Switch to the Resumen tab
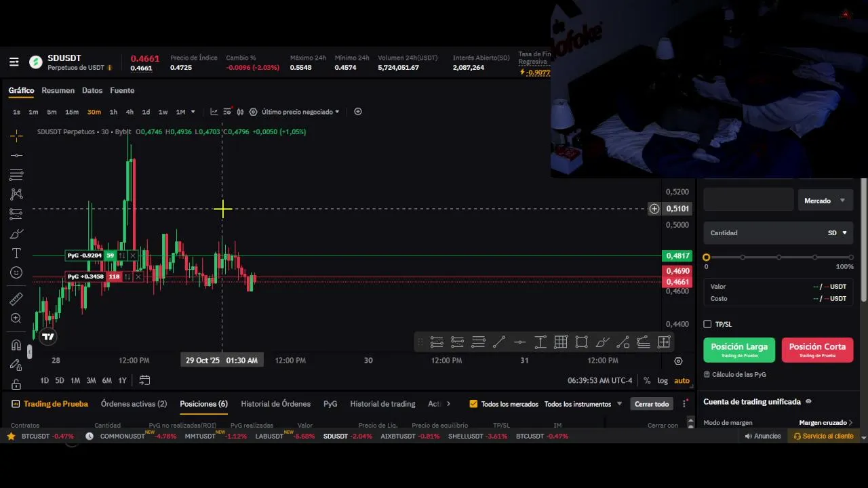 (58, 90)
